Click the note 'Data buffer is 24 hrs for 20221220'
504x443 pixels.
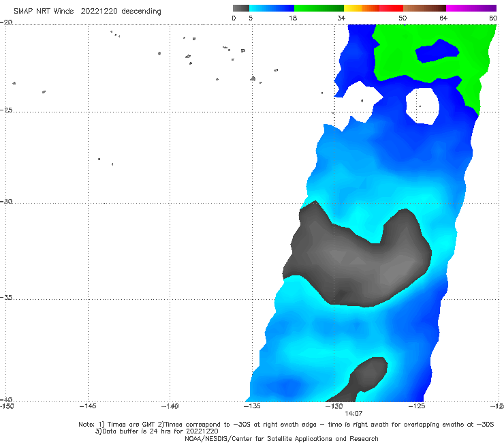click(160, 431)
